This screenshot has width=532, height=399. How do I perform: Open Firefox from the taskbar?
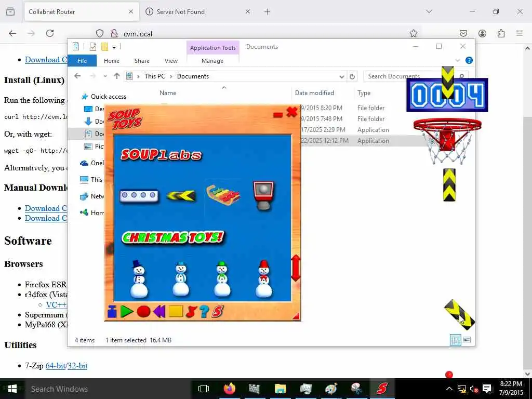(229, 389)
